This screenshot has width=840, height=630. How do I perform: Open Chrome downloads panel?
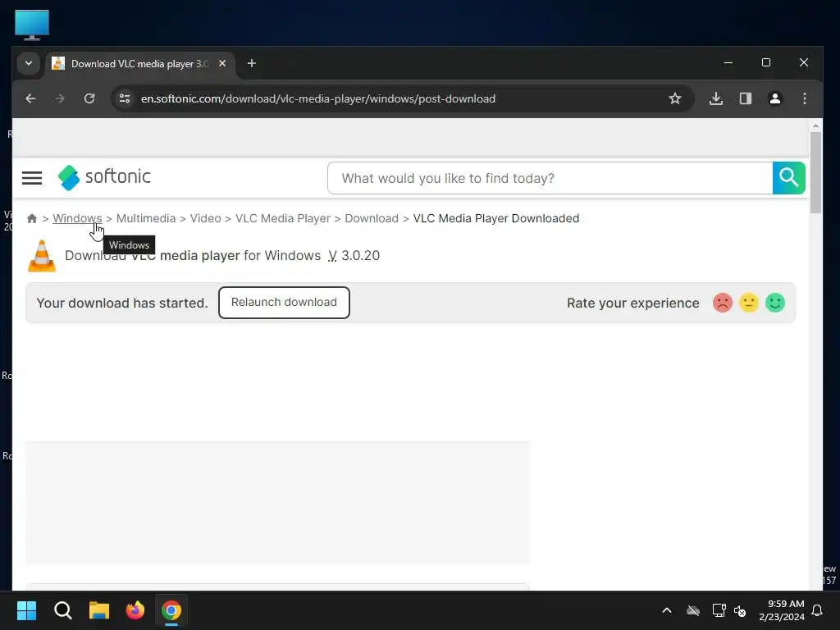(x=716, y=98)
